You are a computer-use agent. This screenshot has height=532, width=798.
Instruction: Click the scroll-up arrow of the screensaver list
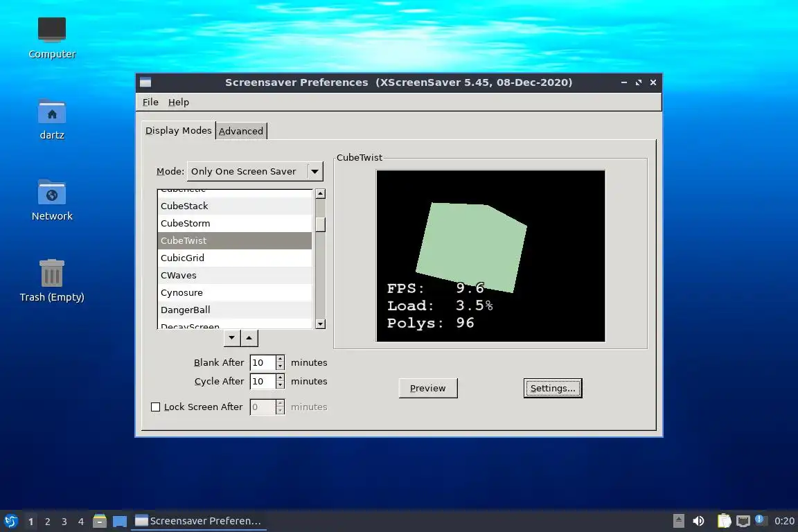tap(320, 193)
